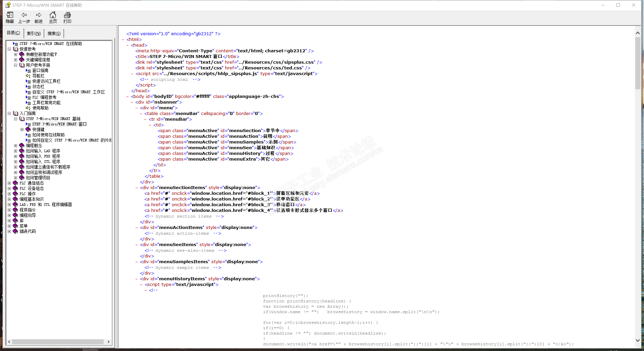The width and height of the screenshot is (644, 351).
Task: Click the open book icon beside 快速参考
Action: [x=15, y=49]
